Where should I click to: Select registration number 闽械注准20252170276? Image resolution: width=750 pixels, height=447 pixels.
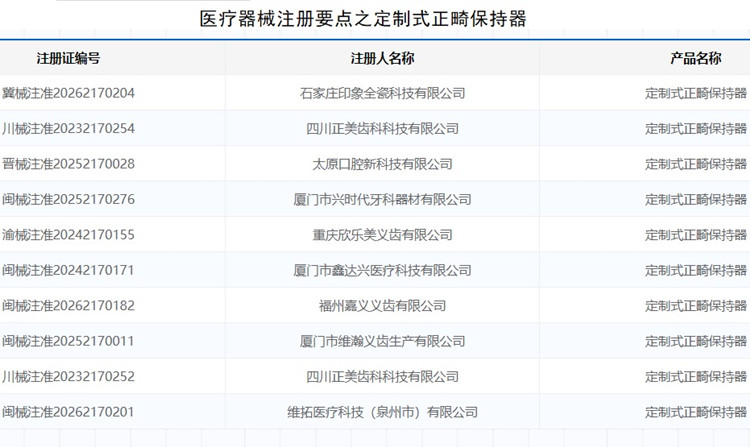point(68,199)
